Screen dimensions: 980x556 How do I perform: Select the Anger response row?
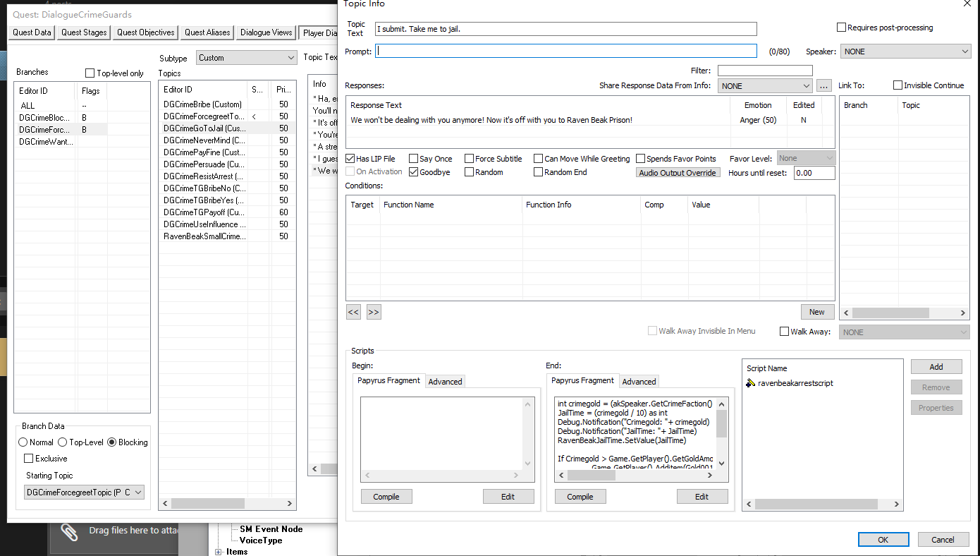point(590,120)
